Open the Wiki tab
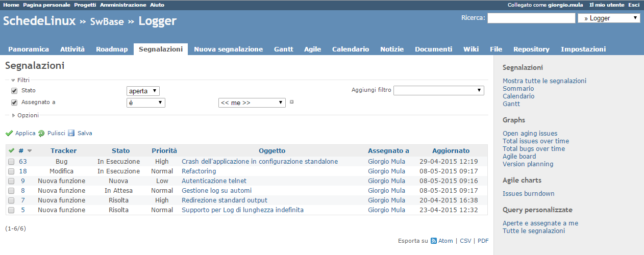This screenshot has width=644, height=255. point(471,49)
